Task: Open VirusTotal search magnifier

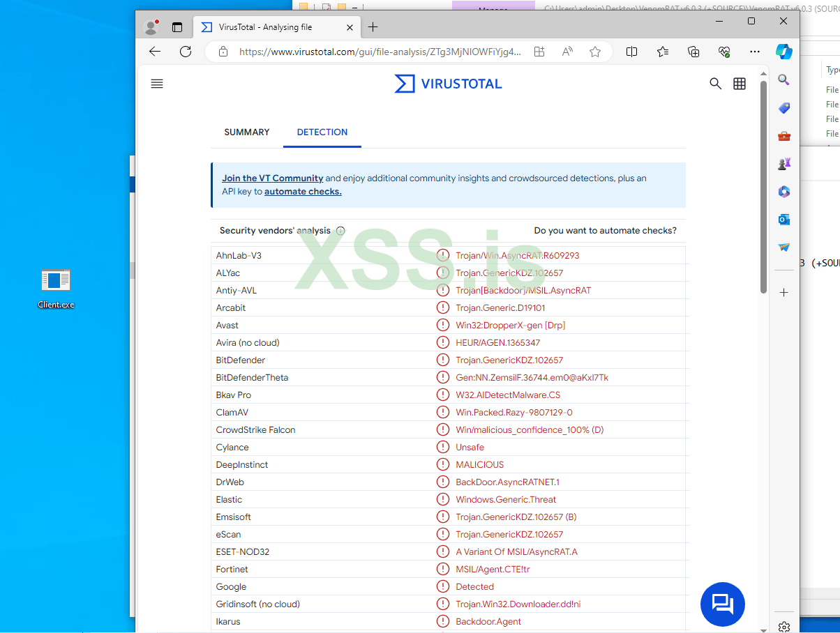Action: [715, 84]
